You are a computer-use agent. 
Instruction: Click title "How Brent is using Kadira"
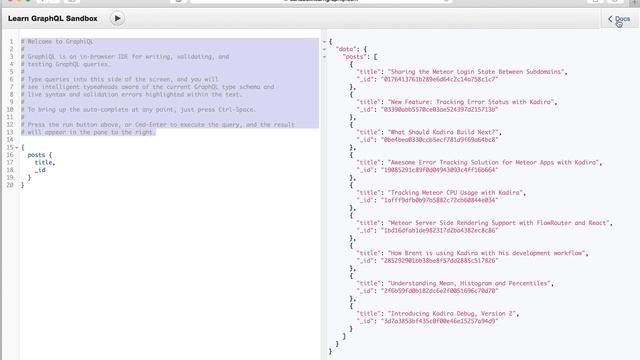tap(486, 253)
